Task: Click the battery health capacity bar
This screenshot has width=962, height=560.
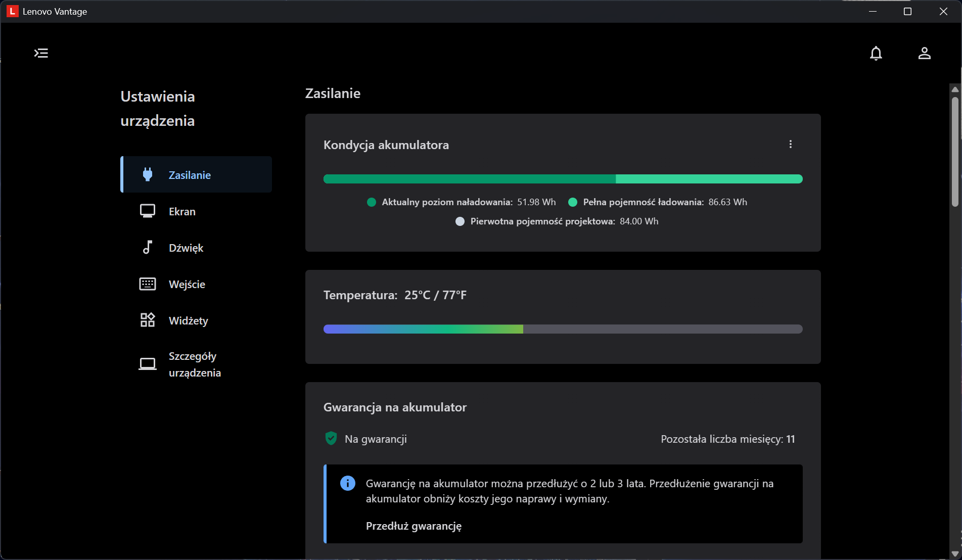Action: [563, 179]
